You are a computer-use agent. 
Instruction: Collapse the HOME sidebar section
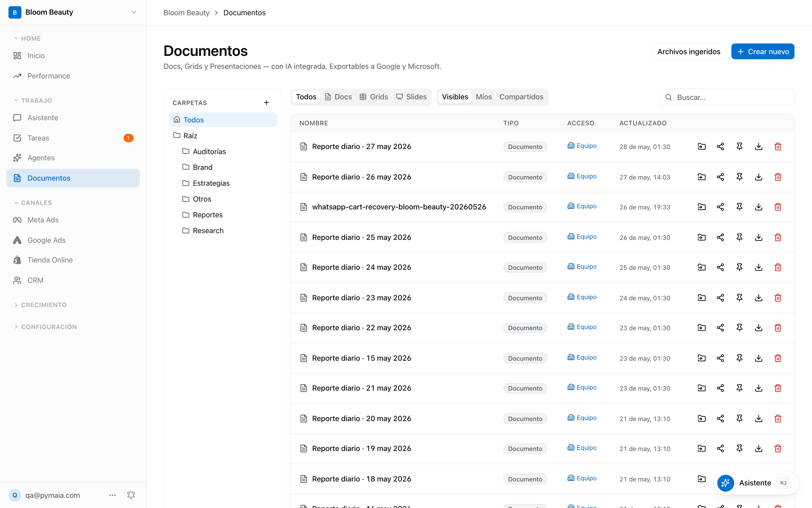(27, 38)
